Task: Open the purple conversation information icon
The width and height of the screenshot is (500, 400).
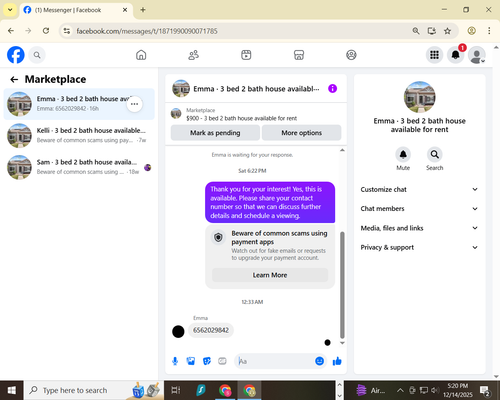Action: [332, 89]
